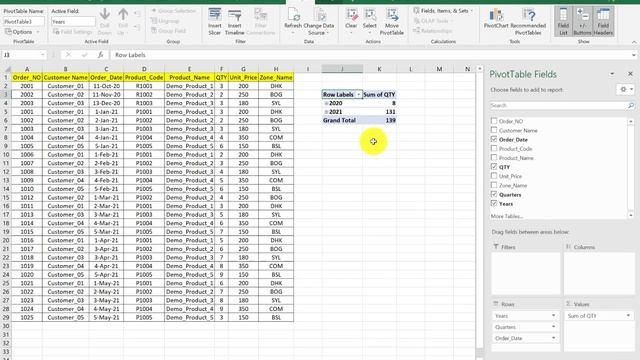Click the Group Selection command

click(x=173, y=11)
